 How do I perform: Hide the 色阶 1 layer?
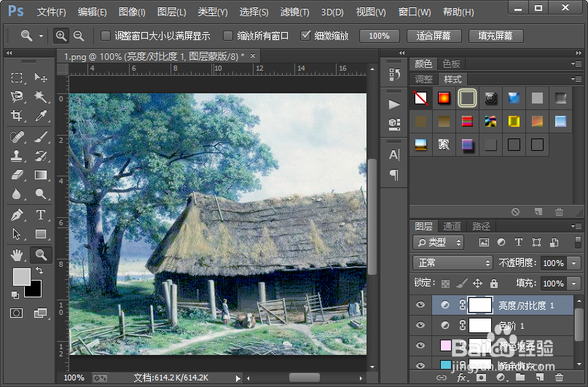click(x=420, y=325)
